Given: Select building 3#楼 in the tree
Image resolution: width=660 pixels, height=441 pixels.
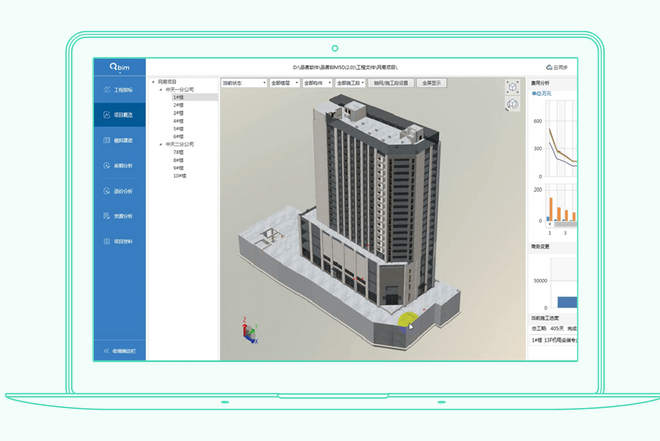Looking at the screenshot, I should (x=178, y=113).
